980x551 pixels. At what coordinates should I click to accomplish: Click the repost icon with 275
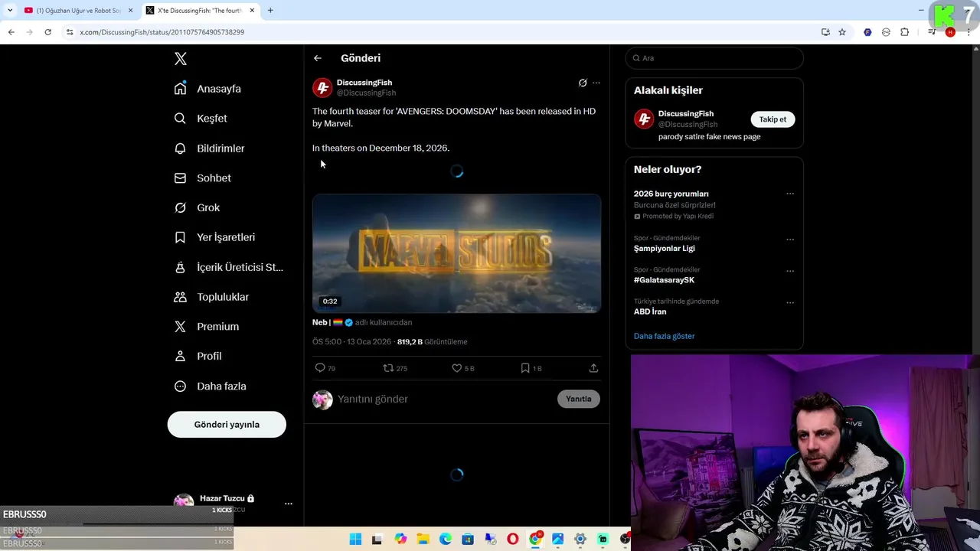pos(388,368)
